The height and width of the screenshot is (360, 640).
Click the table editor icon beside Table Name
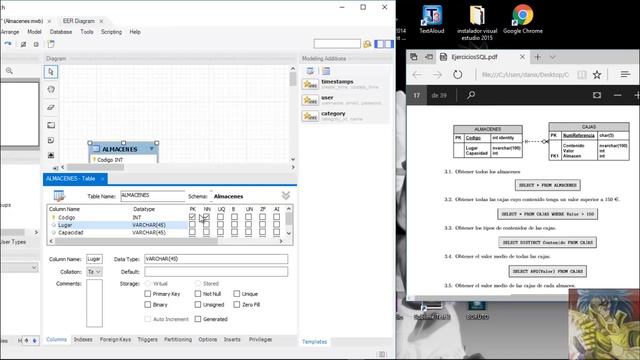coord(59,196)
